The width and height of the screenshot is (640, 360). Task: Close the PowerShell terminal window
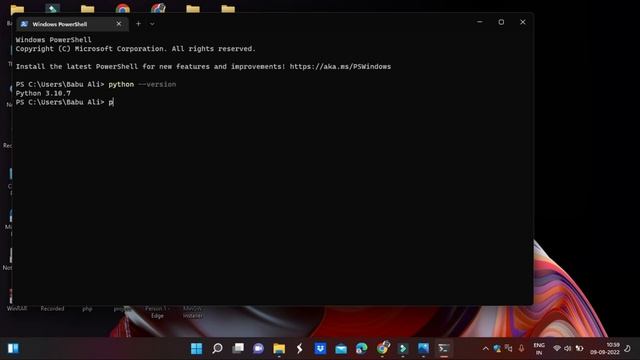[522, 22]
